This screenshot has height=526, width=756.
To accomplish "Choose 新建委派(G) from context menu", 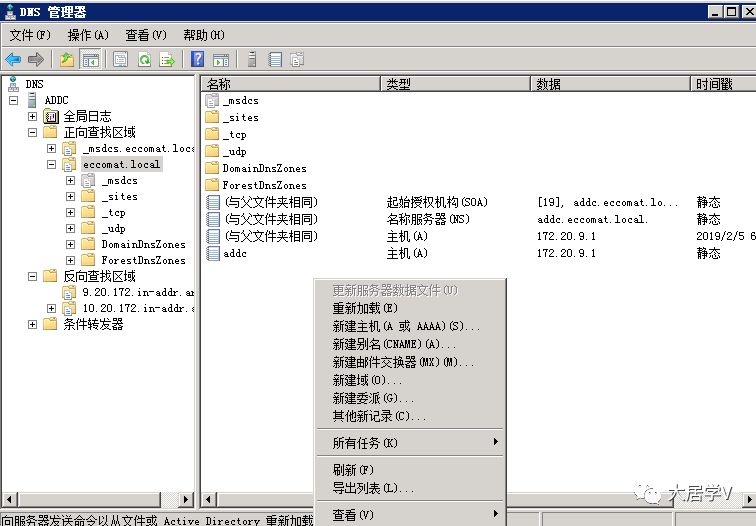I will [410, 398].
